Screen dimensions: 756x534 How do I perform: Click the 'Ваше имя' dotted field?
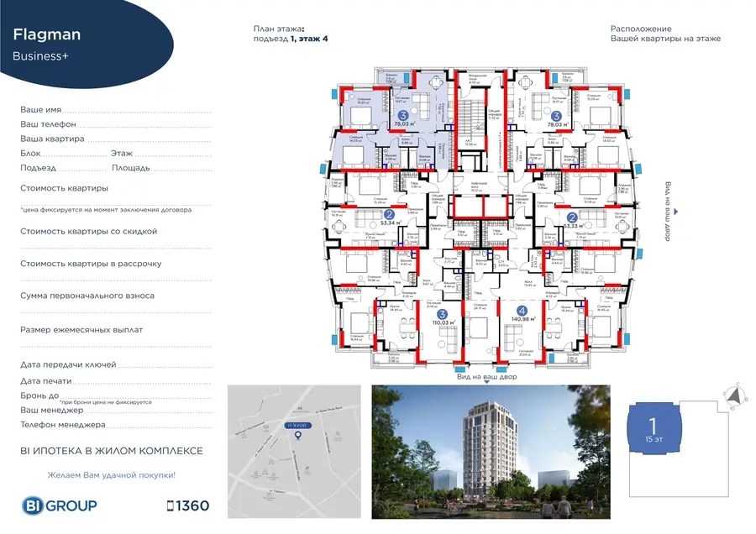138,110
